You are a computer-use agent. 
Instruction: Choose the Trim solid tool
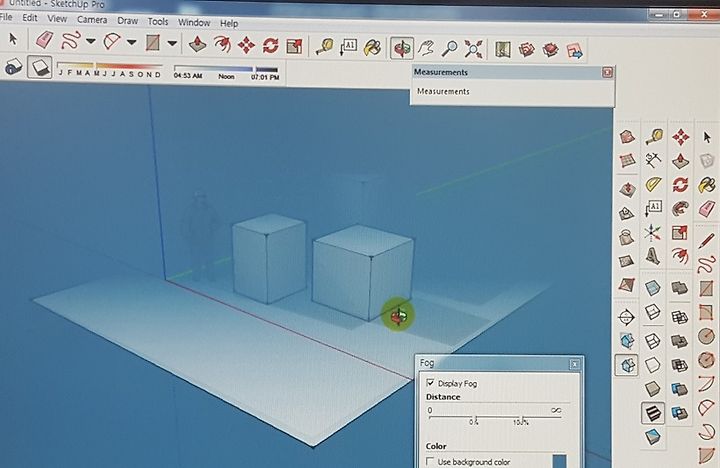(x=680, y=389)
